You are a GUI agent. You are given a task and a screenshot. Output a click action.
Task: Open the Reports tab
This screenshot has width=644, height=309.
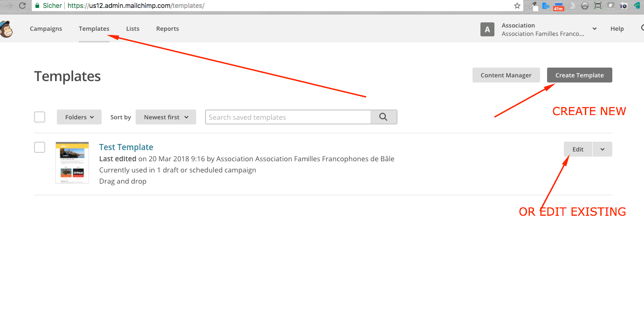point(167,29)
